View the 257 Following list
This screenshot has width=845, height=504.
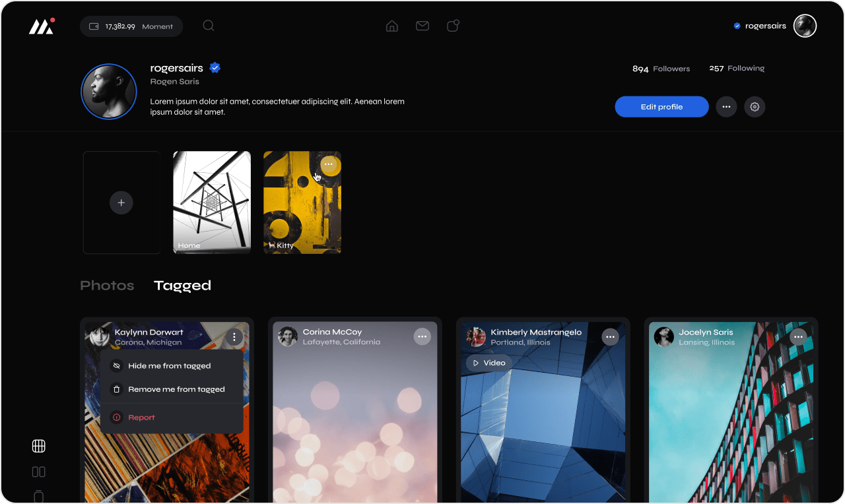coord(737,68)
